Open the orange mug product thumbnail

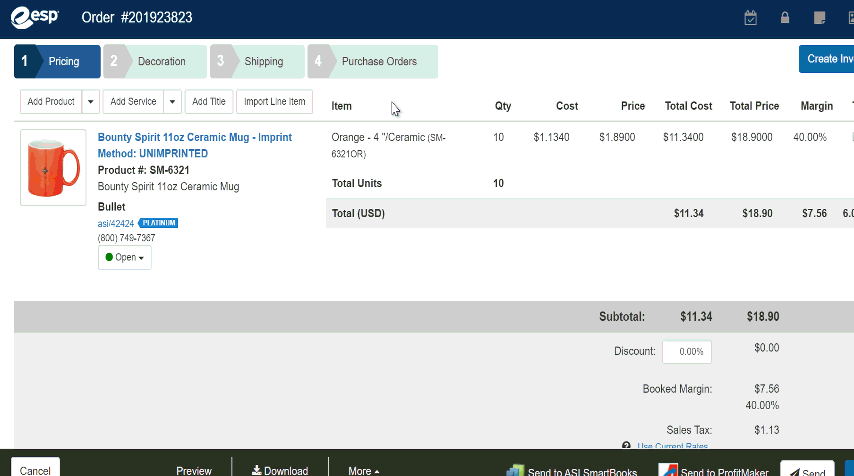click(x=53, y=167)
